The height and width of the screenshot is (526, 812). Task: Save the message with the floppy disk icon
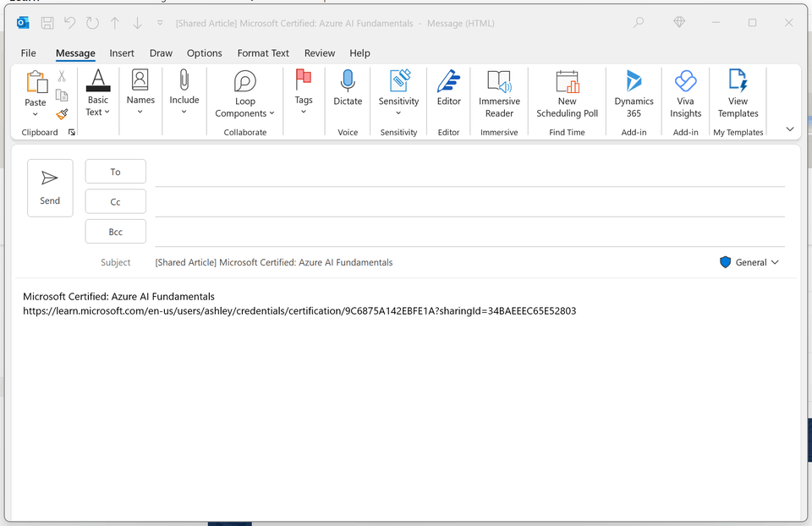47,23
